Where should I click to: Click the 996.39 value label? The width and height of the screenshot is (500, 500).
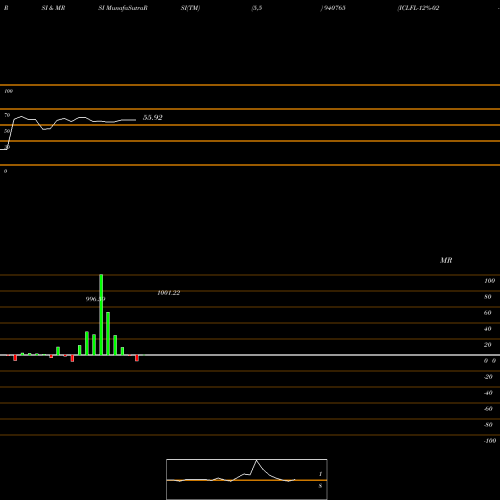point(95,299)
